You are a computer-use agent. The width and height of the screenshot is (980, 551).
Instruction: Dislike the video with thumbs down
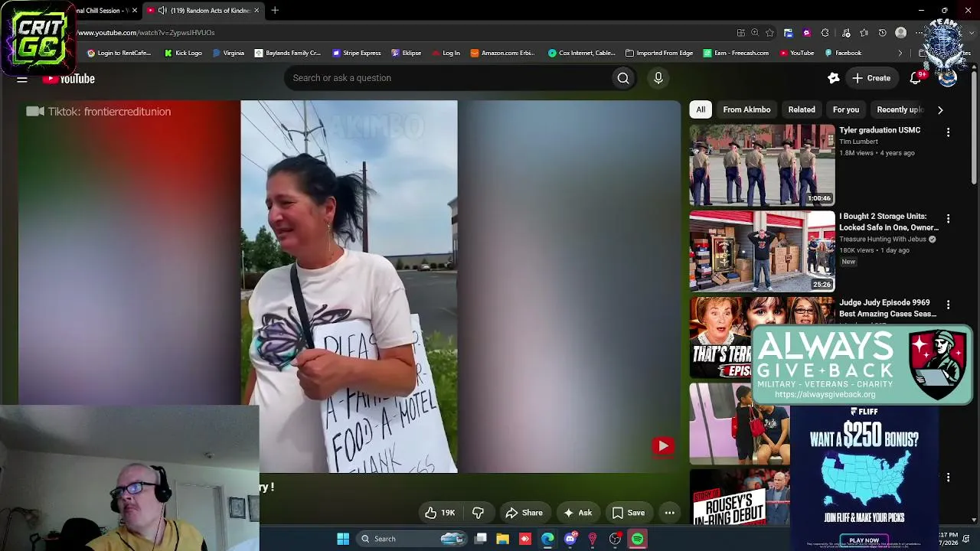pyautogui.click(x=478, y=513)
